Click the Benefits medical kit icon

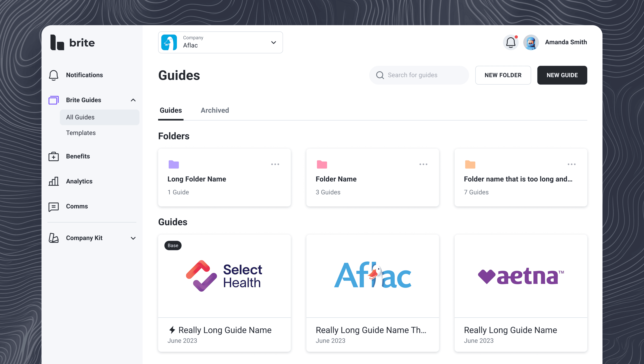point(53,156)
